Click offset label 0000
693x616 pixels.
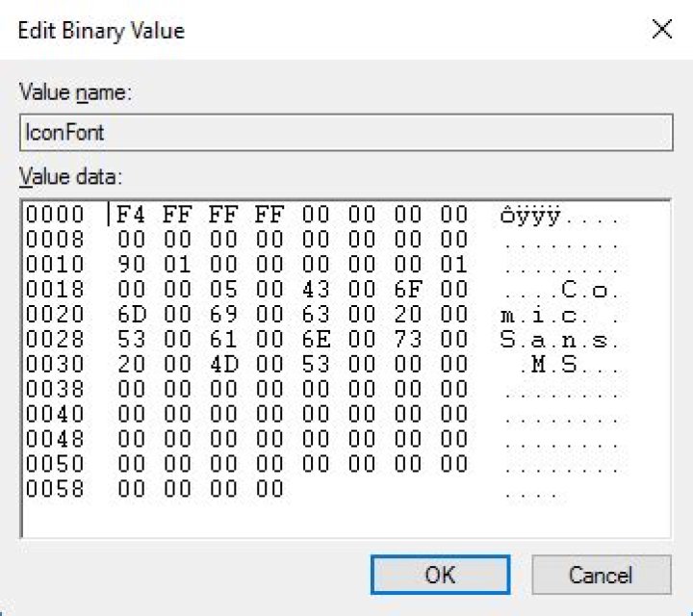55,215
